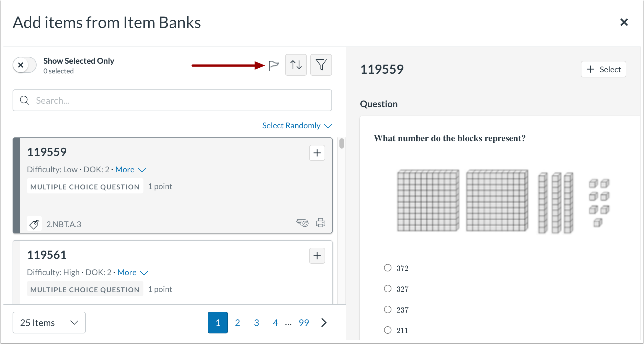The height and width of the screenshot is (344, 644).
Task: Jump to page 99 of results
Action: point(304,323)
